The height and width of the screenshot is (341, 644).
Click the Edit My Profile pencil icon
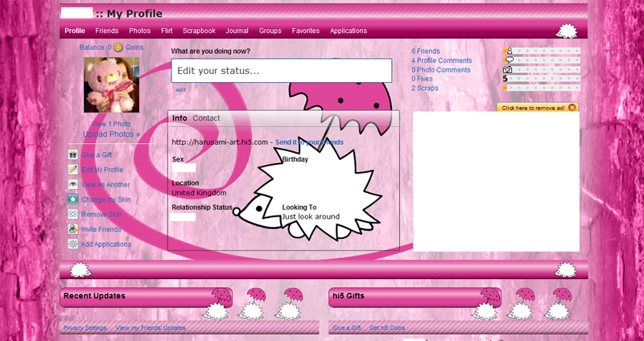pos(72,170)
